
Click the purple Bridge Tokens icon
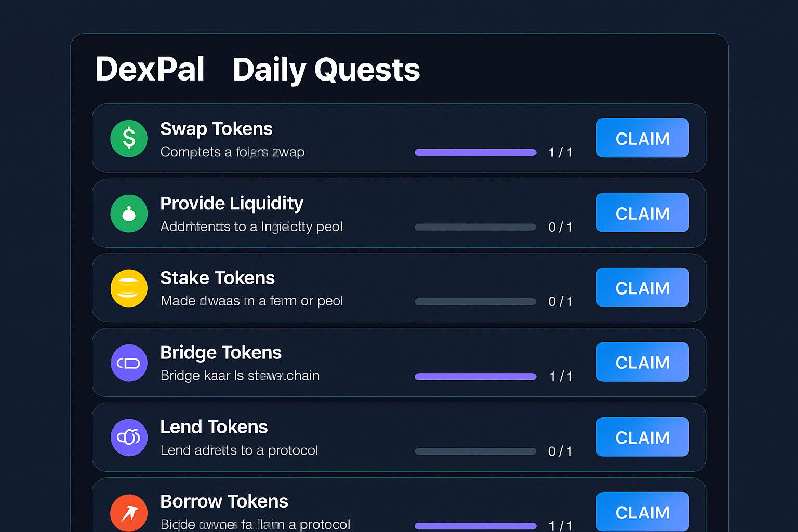tap(129, 363)
